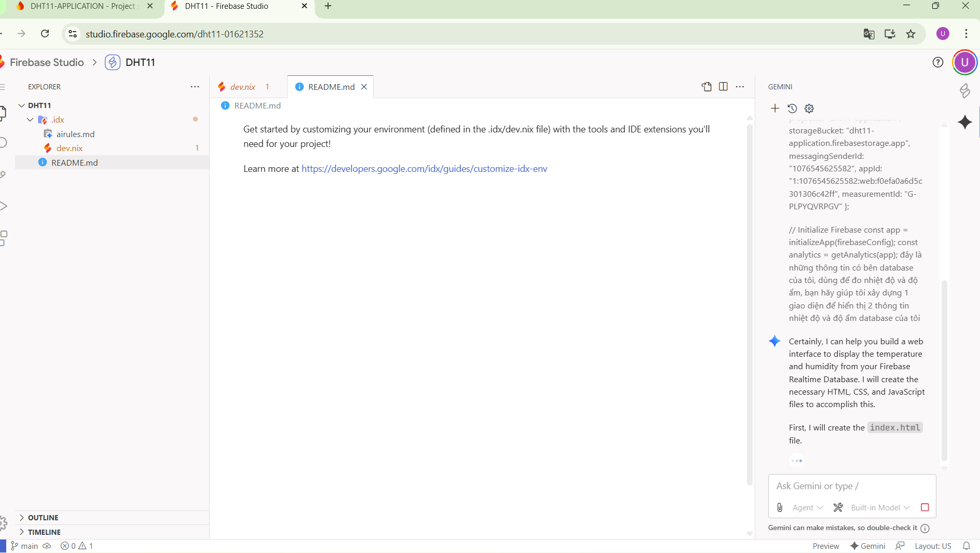Click the attach file paperclip icon
The height and width of the screenshot is (553, 980).
[780, 507]
